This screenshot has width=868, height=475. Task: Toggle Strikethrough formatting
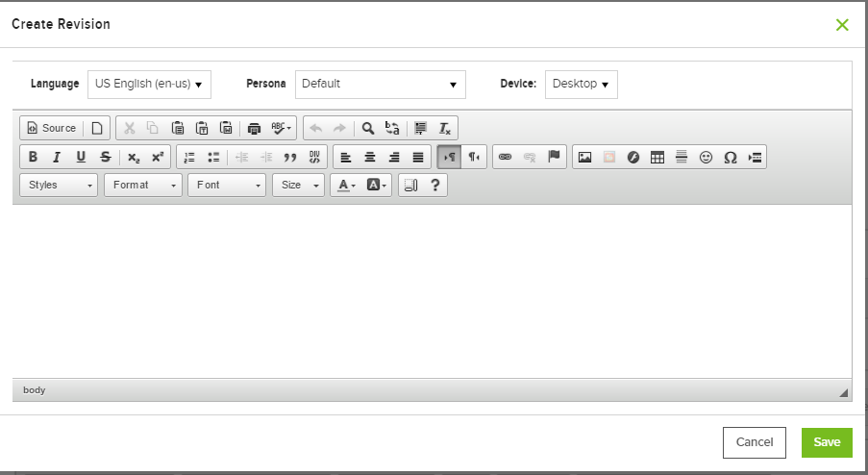105,157
